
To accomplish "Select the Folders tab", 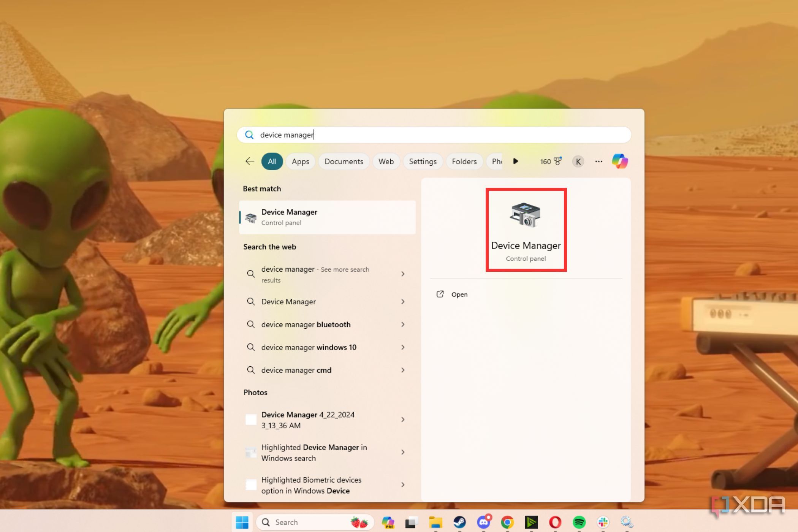I will [464, 161].
